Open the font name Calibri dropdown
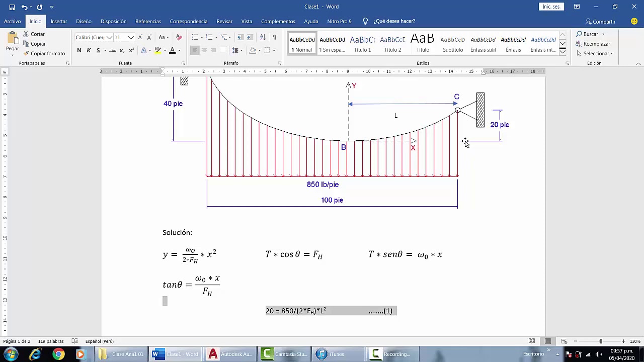The image size is (644, 362). click(x=109, y=38)
